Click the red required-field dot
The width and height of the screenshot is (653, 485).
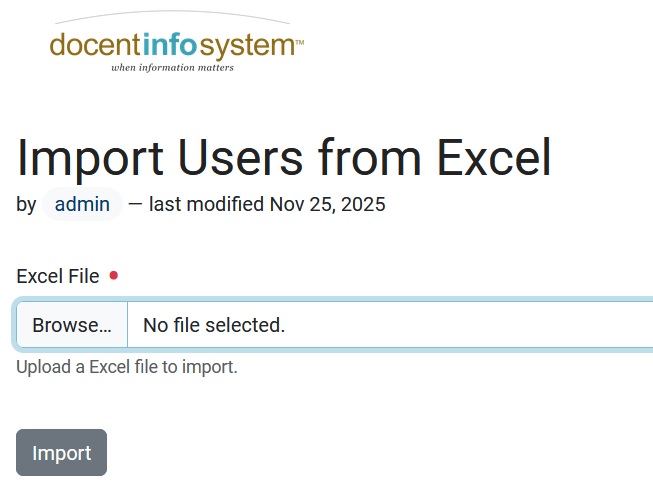(113, 275)
